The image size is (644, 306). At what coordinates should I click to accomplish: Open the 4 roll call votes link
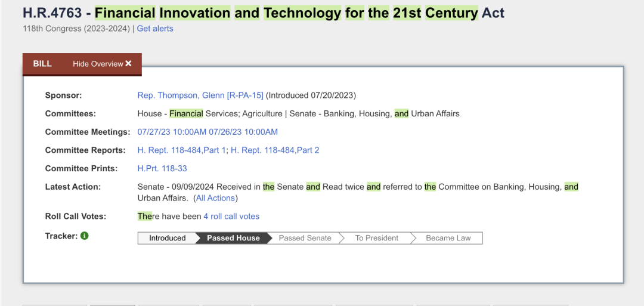click(231, 216)
